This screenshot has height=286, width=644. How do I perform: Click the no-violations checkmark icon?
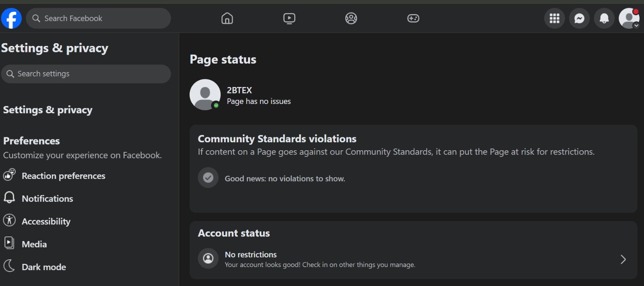click(208, 178)
